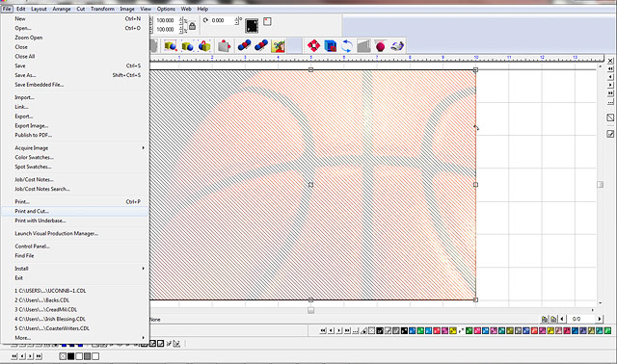This screenshot has height=364, width=617.
Task: Click the magenta sphere icon in toolbar
Action: tap(380, 46)
